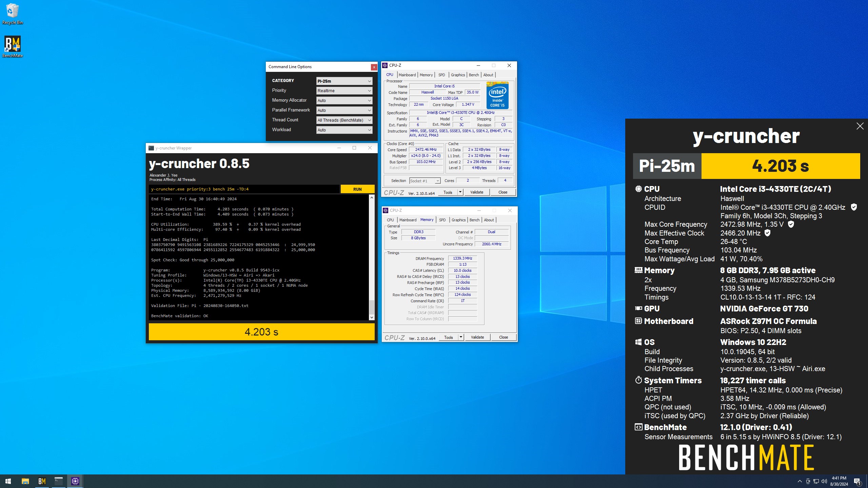Click the Motherboard icon in BenchMate panel

tap(638, 321)
